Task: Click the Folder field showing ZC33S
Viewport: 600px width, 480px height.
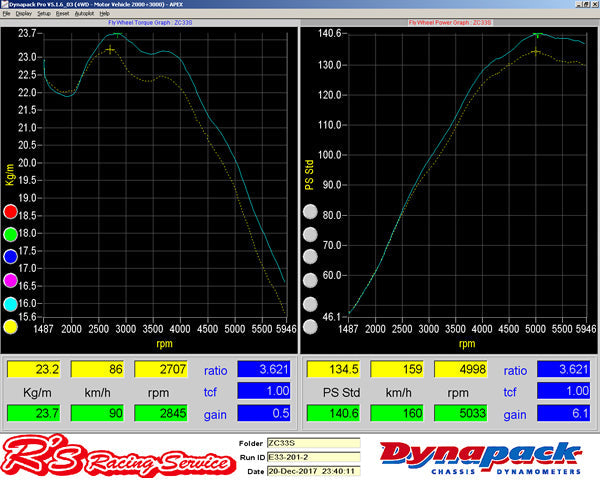Action: pos(311,442)
